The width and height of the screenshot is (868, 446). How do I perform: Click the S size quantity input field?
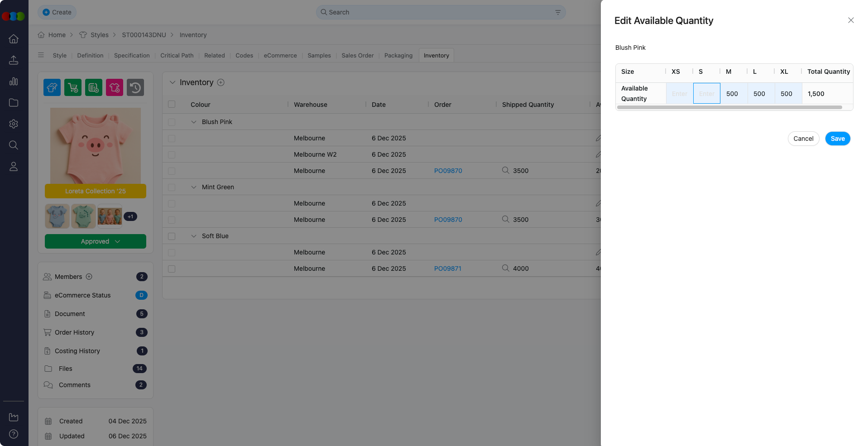[x=706, y=94]
